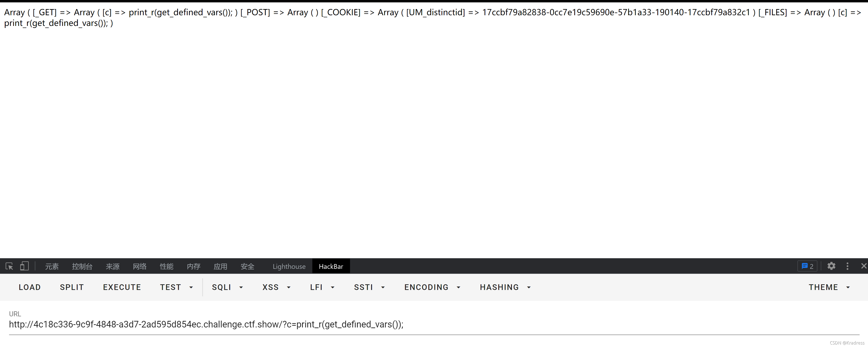
Task: Click EXECUTE to send the request
Action: [x=122, y=287]
